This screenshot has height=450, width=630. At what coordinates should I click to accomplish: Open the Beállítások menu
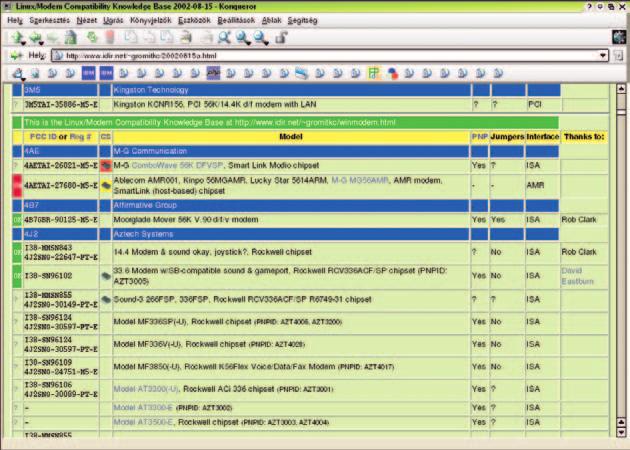pyautogui.click(x=236, y=20)
